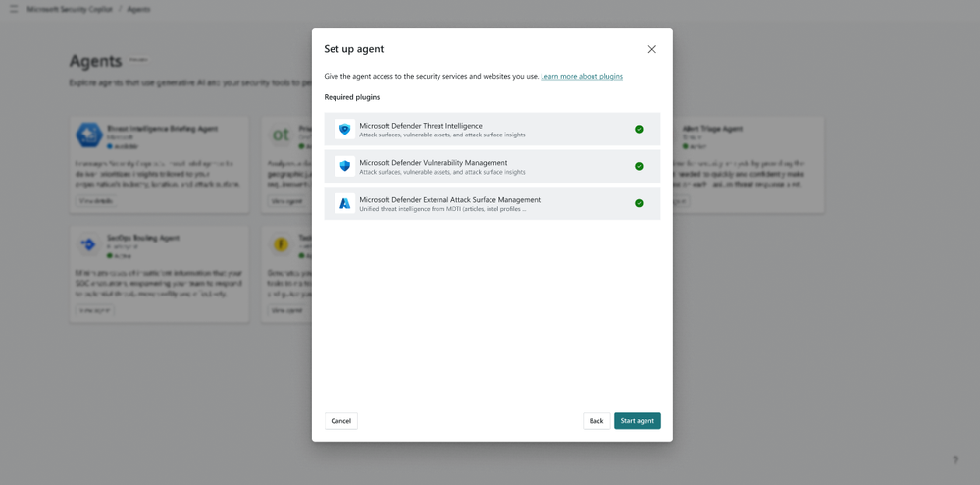Screen dimensions: 980x485
Task: Close the Set up agent dialog
Action: click(652, 49)
